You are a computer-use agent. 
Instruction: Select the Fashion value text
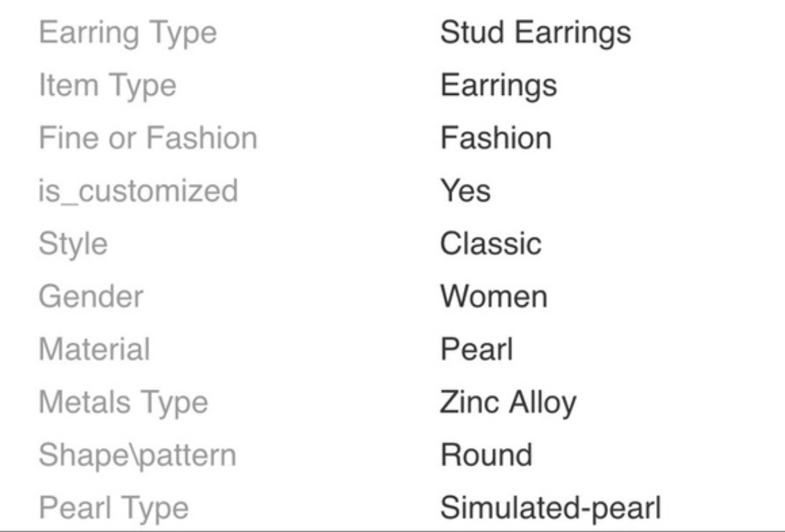pyautogui.click(x=496, y=138)
